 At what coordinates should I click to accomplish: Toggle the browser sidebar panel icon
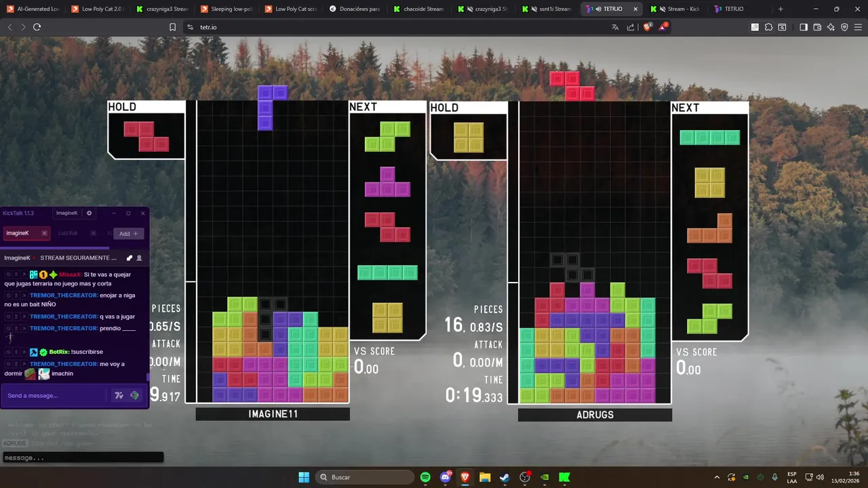tap(804, 27)
